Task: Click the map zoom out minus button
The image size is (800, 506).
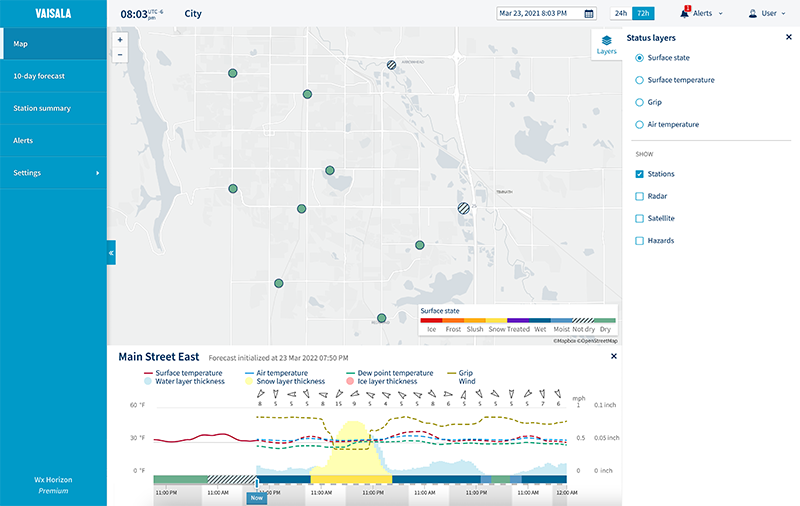Action: click(120, 55)
